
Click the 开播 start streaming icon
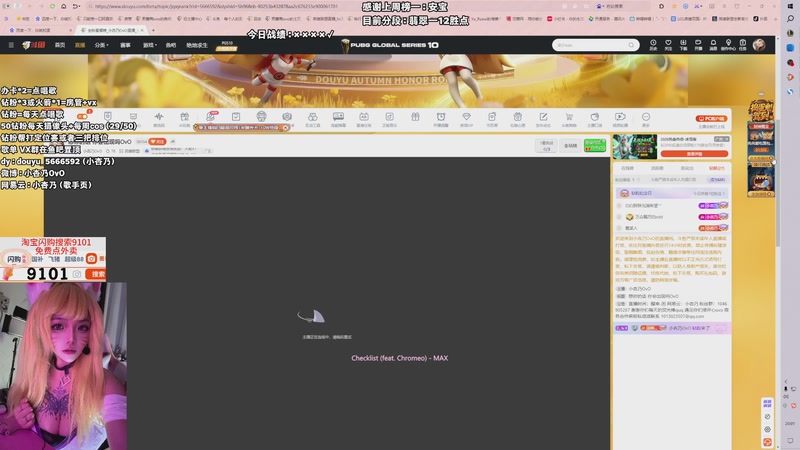click(698, 45)
